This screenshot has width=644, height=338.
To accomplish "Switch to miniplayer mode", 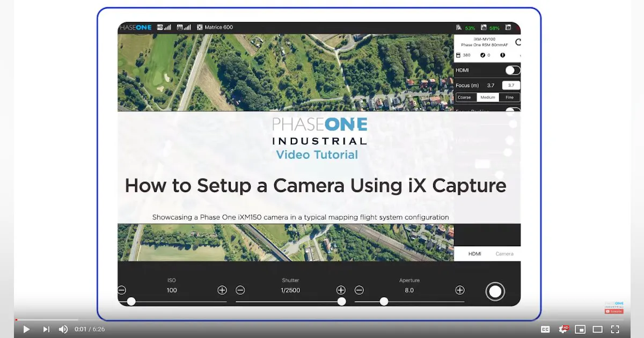I will coord(580,329).
